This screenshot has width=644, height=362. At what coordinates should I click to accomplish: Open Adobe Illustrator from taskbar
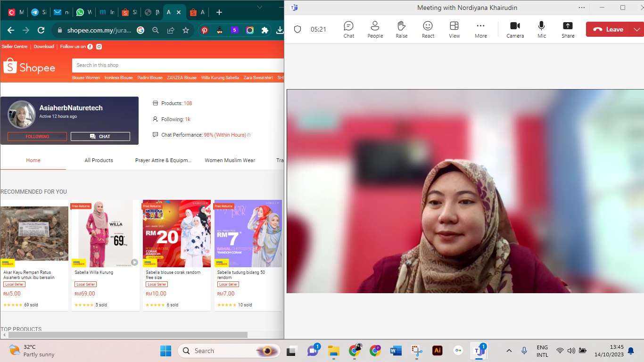[x=437, y=351]
